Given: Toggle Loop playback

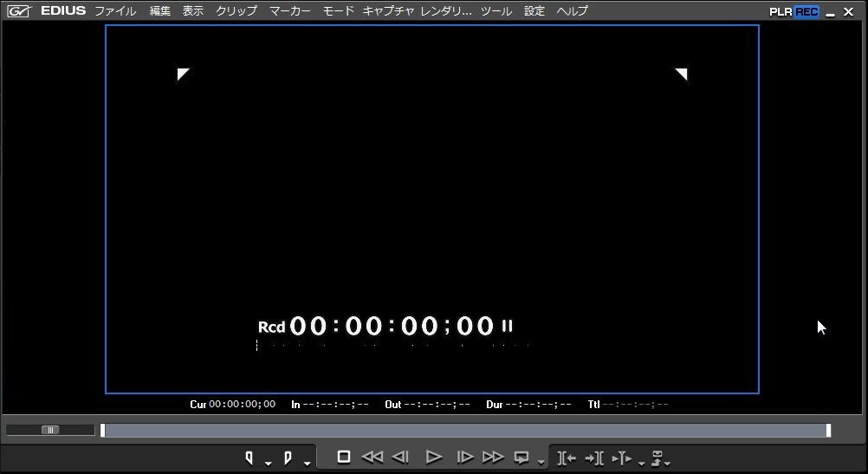Looking at the screenshot, I should 521,458.
